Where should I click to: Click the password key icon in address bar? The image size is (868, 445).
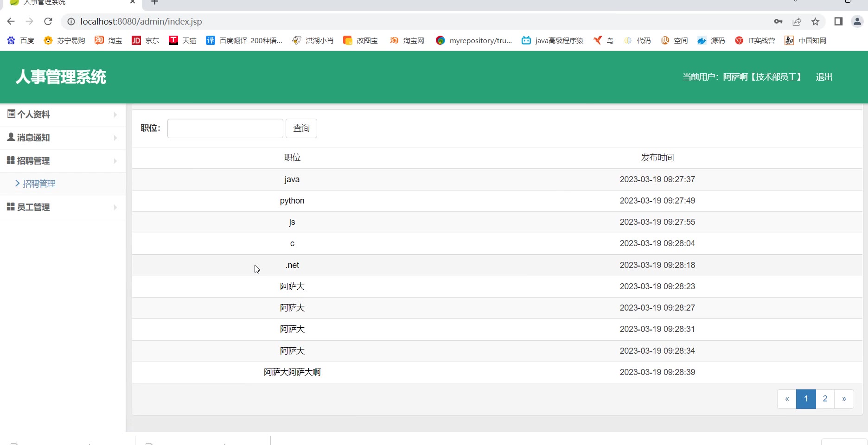tap(778, 21)
